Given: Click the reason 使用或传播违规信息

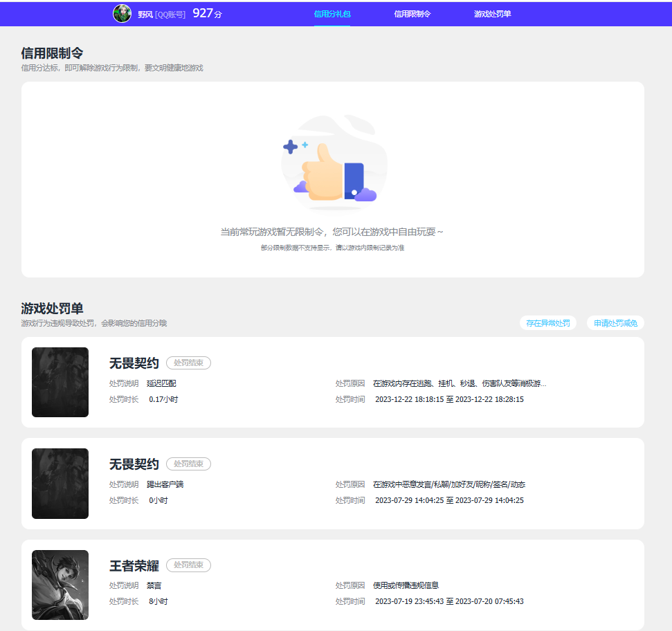Looking at the screenshot, I should 406,585.
